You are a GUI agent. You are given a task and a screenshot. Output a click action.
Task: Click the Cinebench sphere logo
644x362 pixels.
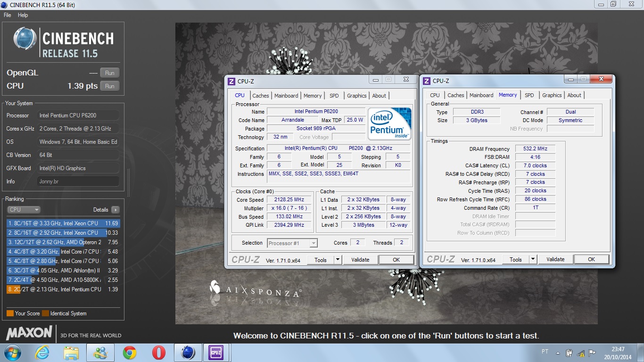coord(25,39)
